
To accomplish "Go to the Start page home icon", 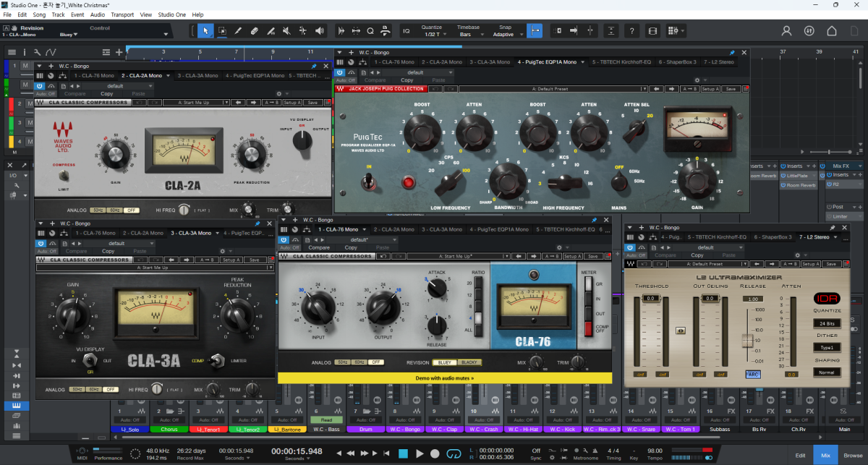I will point(832,31).
